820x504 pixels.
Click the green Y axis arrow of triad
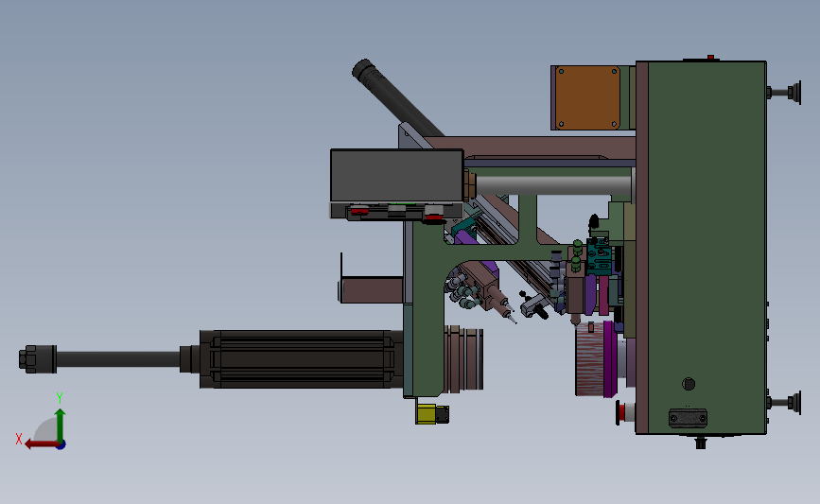click(61, 425)
